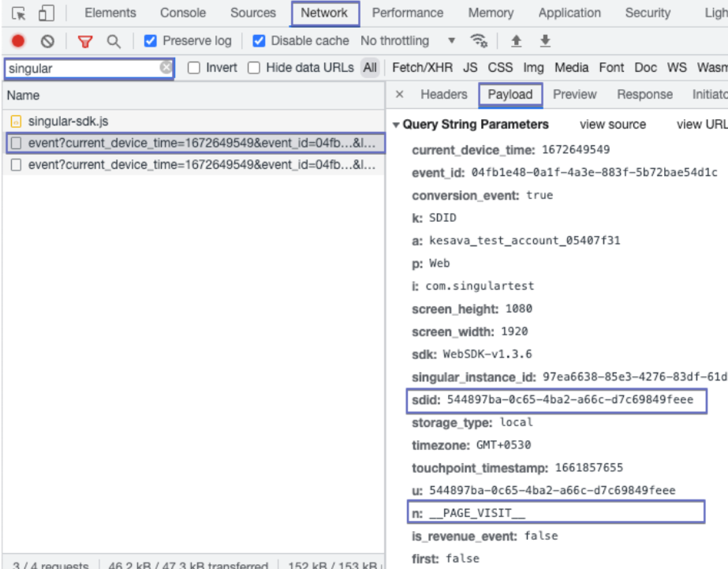Image resolution: width=728 pixels, height=569 pixels.
Task: Uncheck the Disable cache checkbox
Action: pos(259,41)
